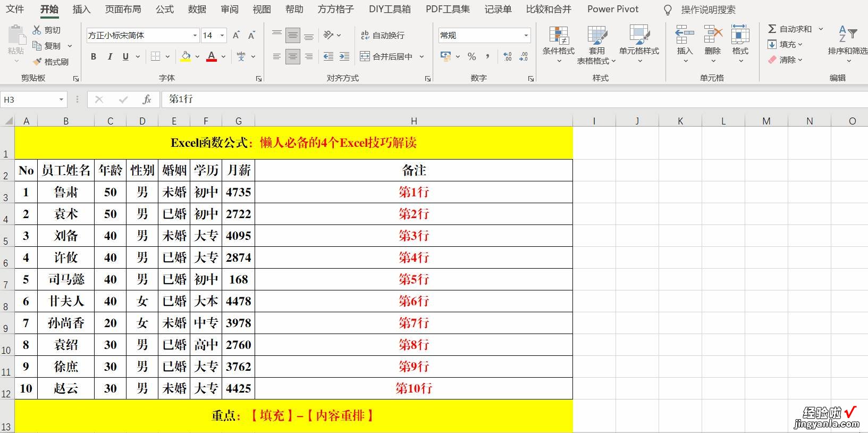
Task: Click the Paste (粘贴) clipboard icon
Action: tap(16, 35)
